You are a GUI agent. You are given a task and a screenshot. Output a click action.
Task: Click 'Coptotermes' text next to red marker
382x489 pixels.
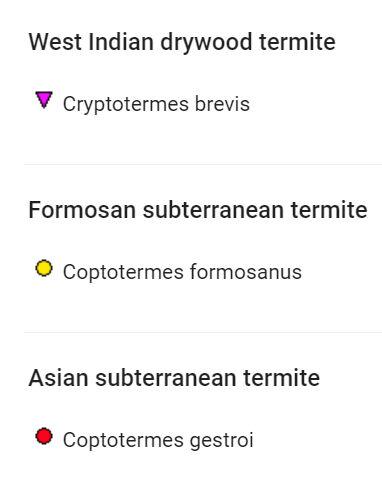[x=123, y=440]
